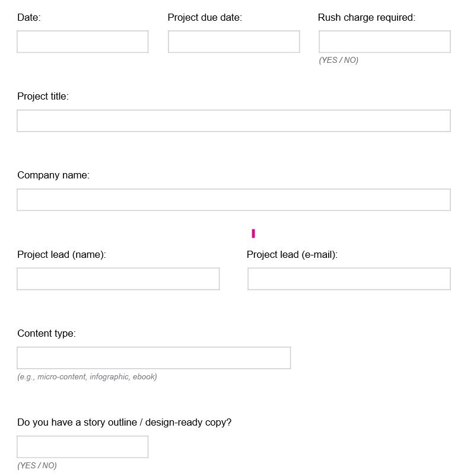The width and height of the screenshot is (464, 476).
Task: Click the (YES / NO) hint under Rush charge
Action: (338, 60)
